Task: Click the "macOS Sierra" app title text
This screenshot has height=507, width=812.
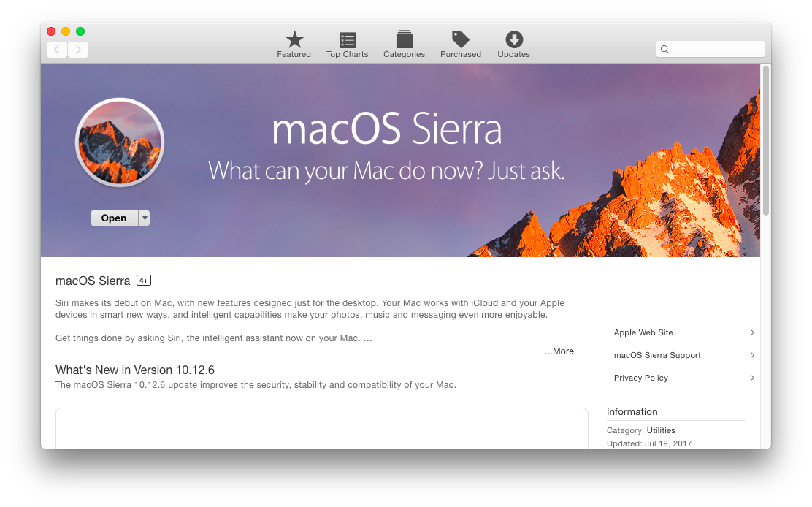Action: (x=93, y=281)
